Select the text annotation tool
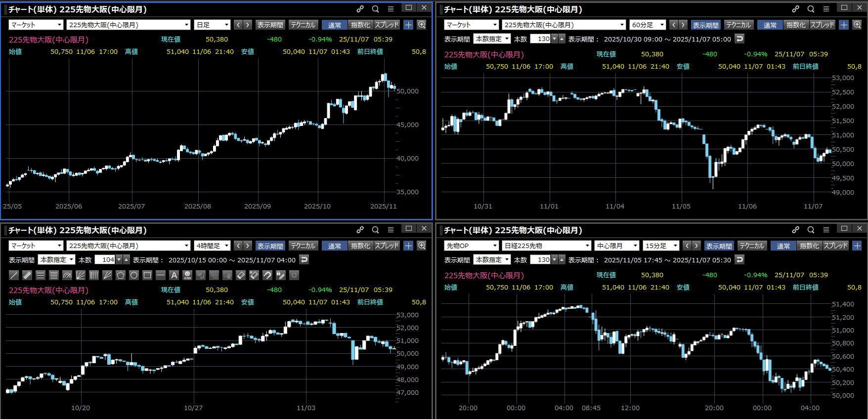This screenshot has width=868, height=419. [x=174, y=275]
